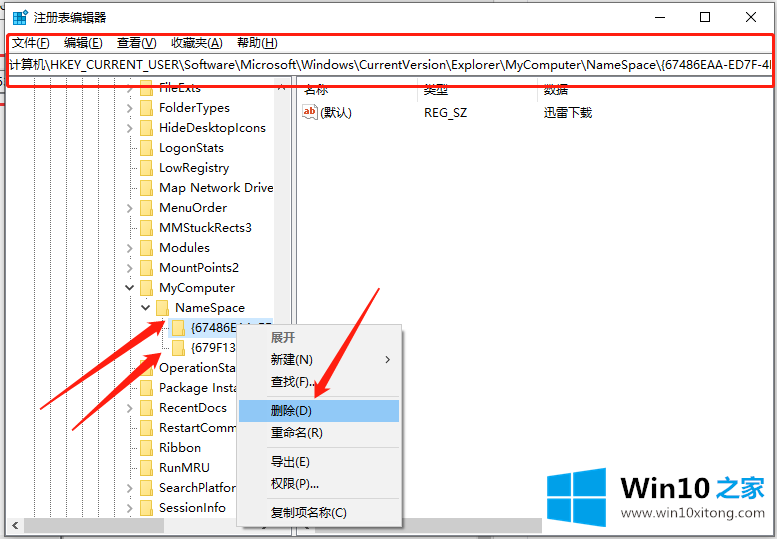Expand the FolderTypes key
This screenshot has height=539, width=777.
coord(130,108)
